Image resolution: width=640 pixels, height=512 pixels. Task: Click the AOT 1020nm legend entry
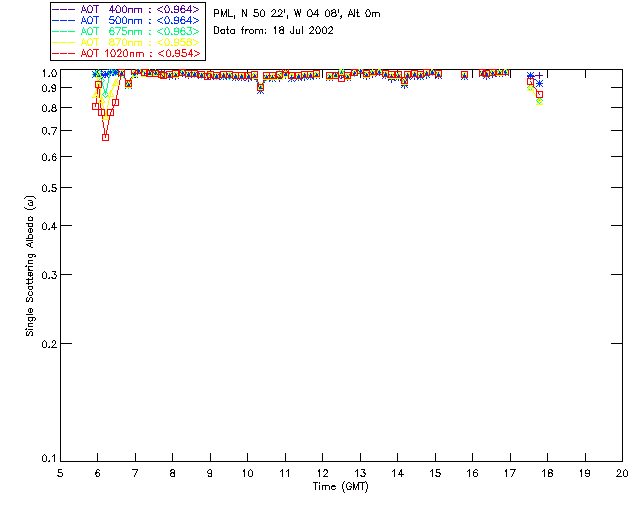click(127, 53)
